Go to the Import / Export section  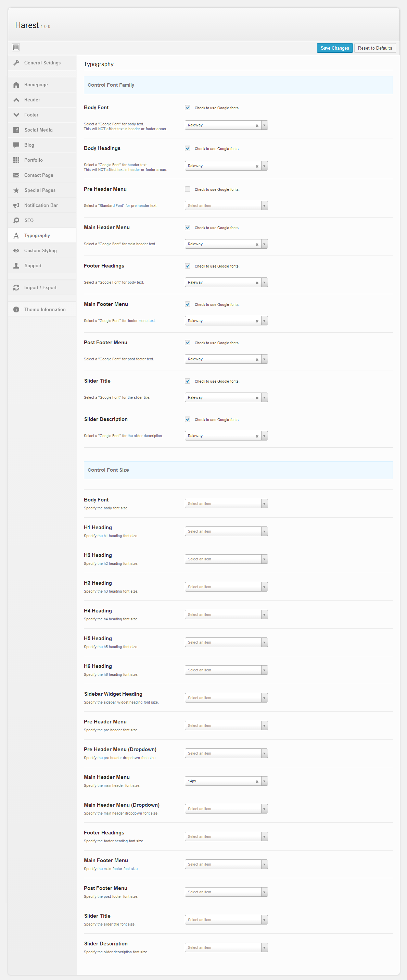pyautogui.click(x=40, y=288)
